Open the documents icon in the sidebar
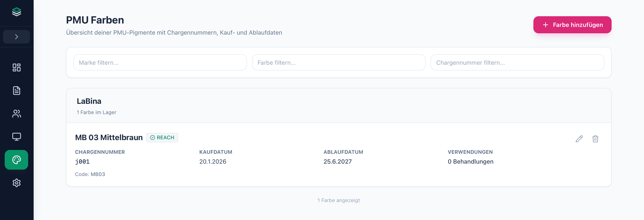 16,91
